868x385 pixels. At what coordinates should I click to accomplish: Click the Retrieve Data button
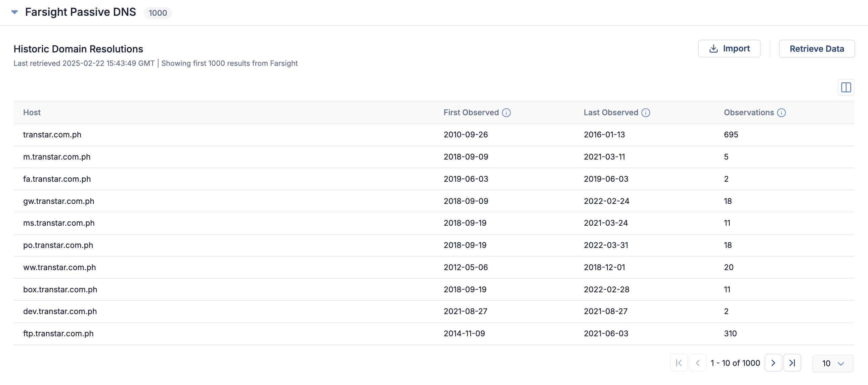[817, 49]
